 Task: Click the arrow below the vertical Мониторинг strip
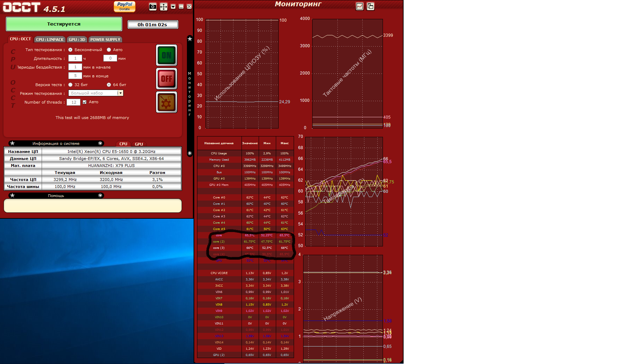pos(190,153)
